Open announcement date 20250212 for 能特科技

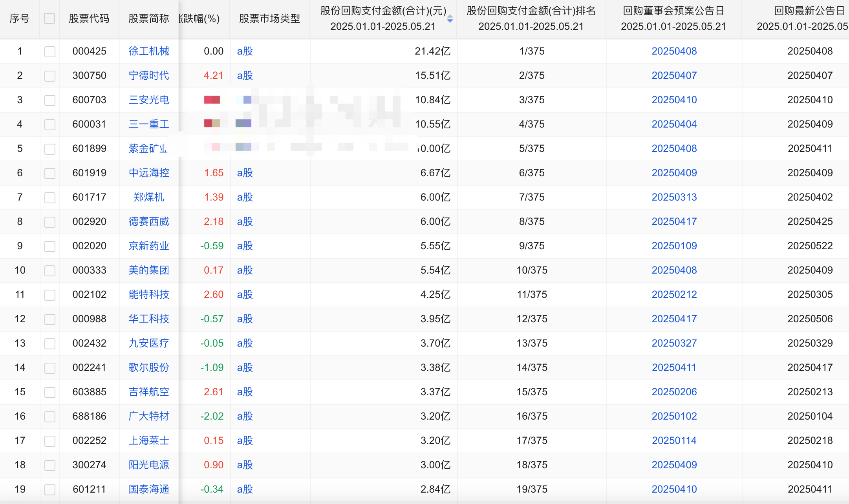(x=674, y=294)
